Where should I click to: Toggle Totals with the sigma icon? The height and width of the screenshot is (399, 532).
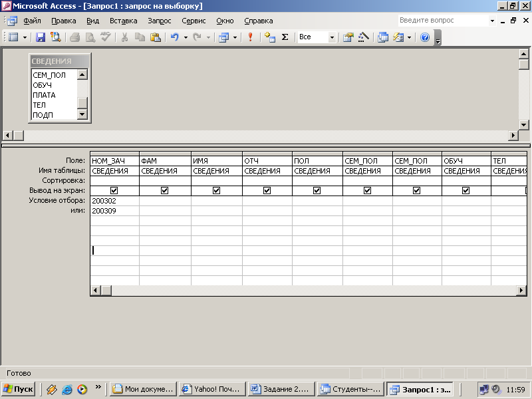[x=285, y=37]
